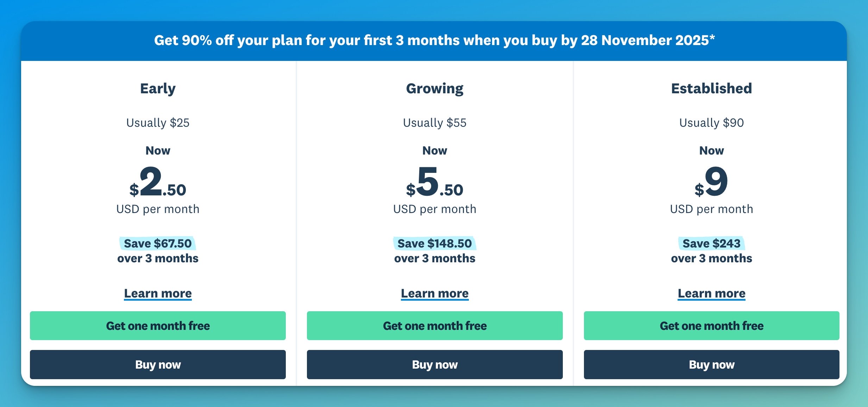The width and height of the screenshot is (868, 407).
Task: Select the Growing plan title
Action: [434, 88]
